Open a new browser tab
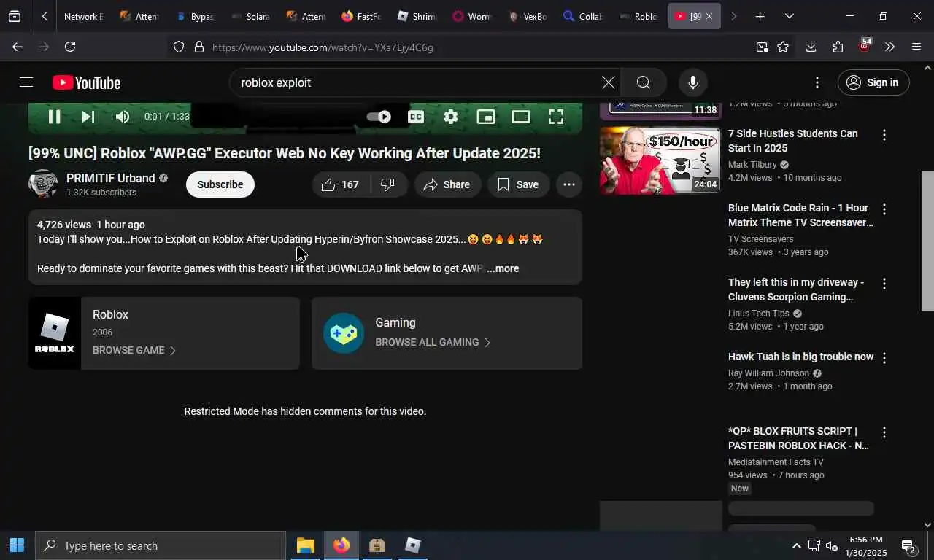Viewport: 934px width, 560px height. (x=760, y=16)
